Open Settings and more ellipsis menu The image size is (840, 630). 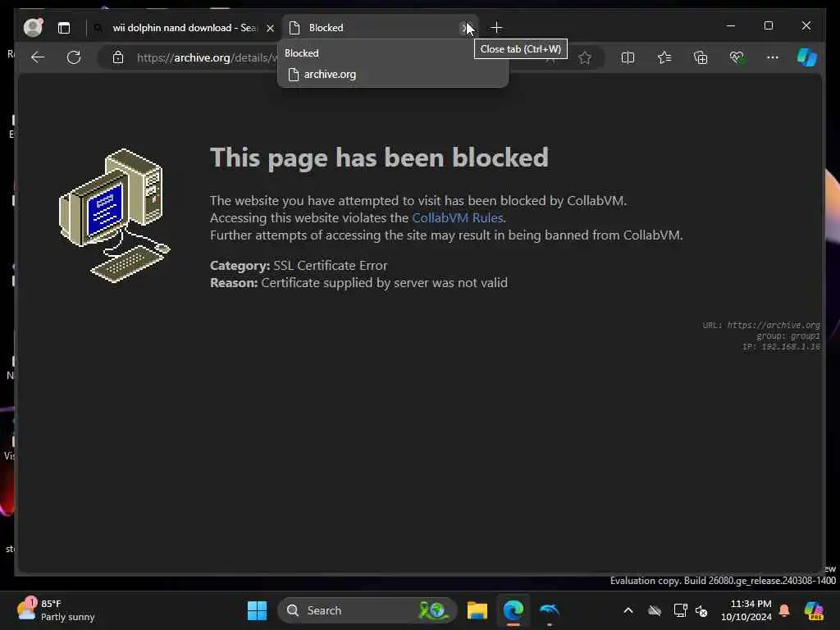[x=773, y=57]
